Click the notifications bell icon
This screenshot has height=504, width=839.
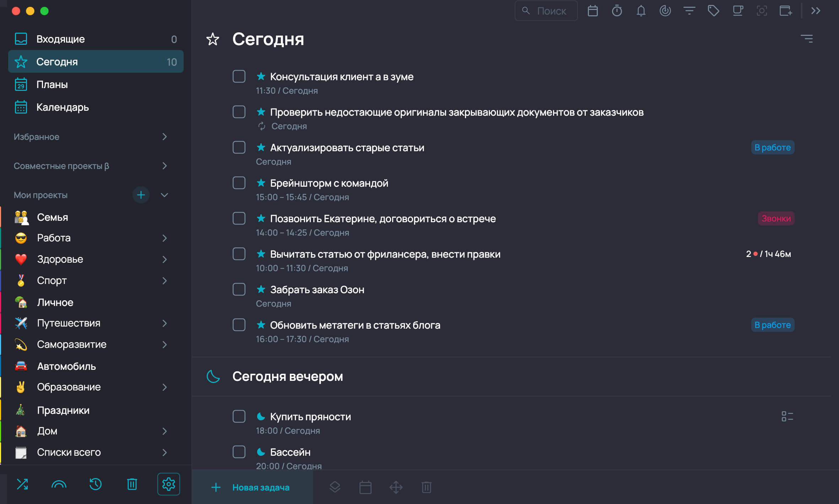click(641, 11)
